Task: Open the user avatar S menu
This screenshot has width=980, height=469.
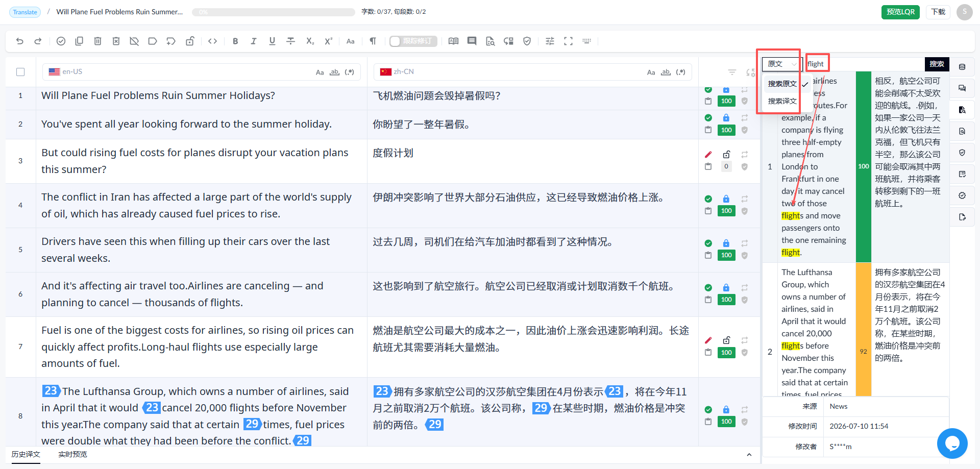Action: click(x=965, y=12)
